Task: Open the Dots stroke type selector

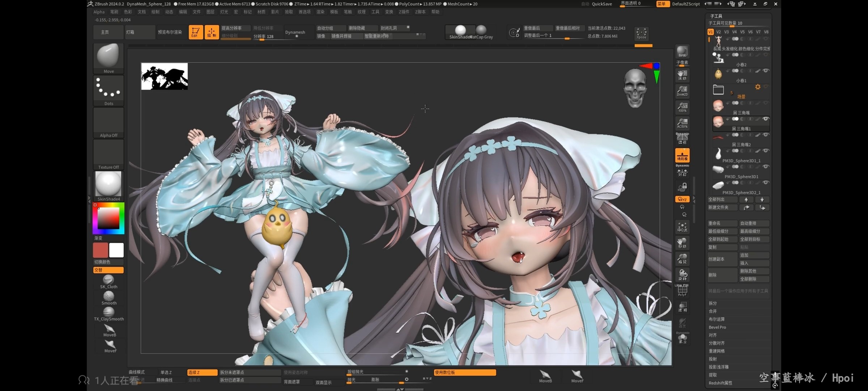Action: 109,91
